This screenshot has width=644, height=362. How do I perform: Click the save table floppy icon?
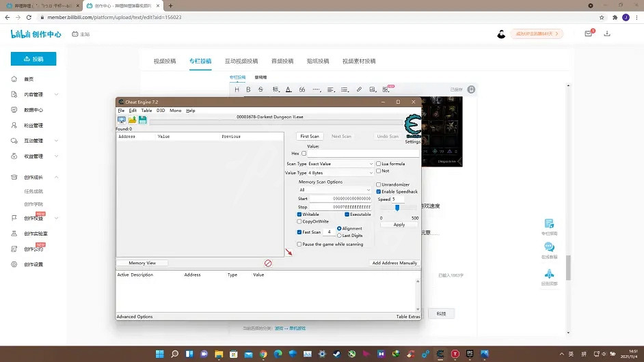142,120
